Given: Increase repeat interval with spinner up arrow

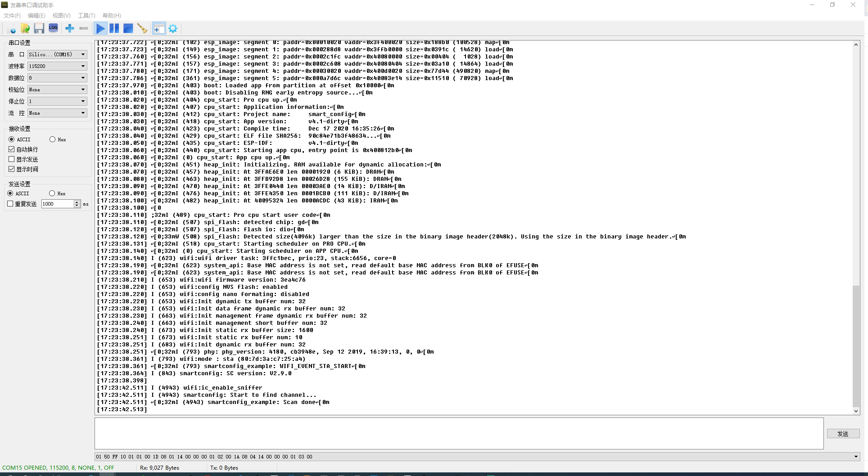Looking at the screenshot, I should pyautogui.click(x=77, y=202).
